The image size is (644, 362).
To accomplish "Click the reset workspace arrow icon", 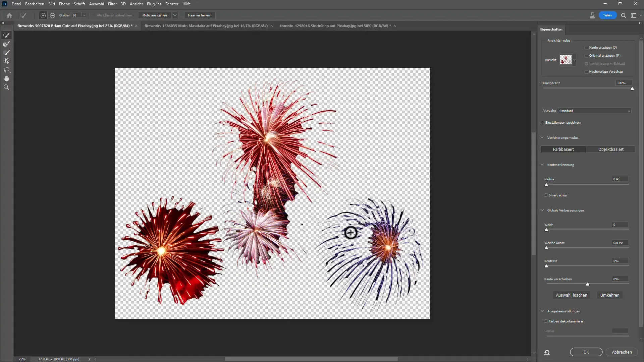I will 547,352.
